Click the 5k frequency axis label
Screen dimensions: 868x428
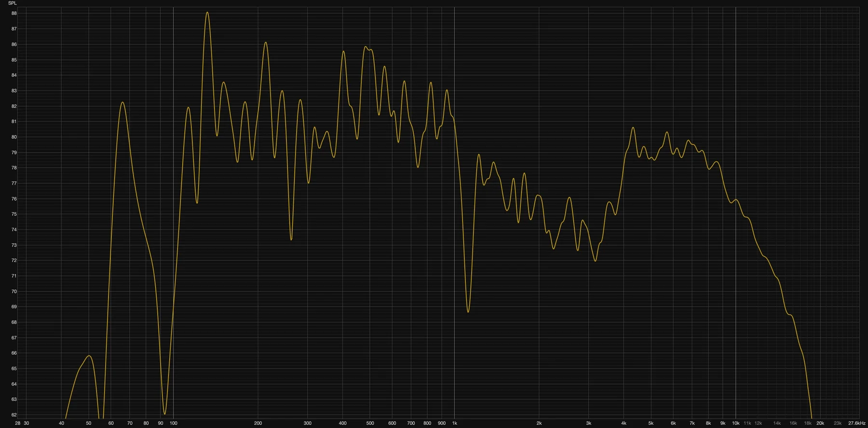point(651,423)
